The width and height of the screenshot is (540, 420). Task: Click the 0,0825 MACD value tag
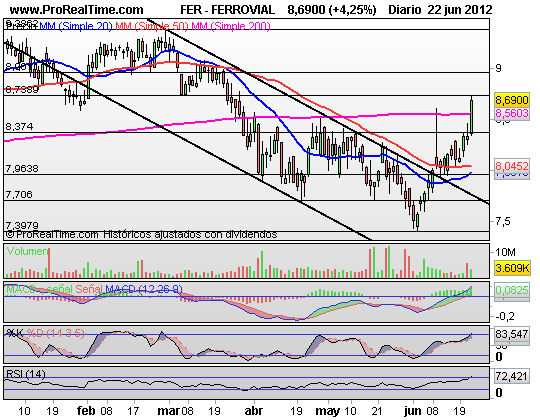pos(512,290)
